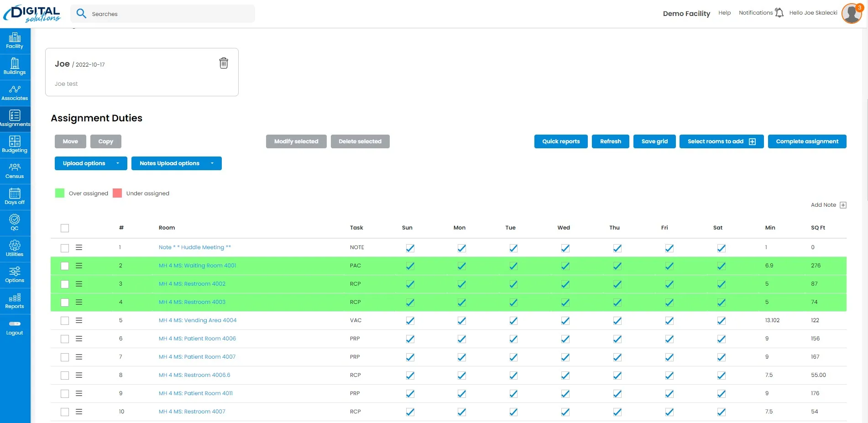The image size is (868, 423).
Task: Click the row handle for Vending Area 4004
Action: coord(79,320)
